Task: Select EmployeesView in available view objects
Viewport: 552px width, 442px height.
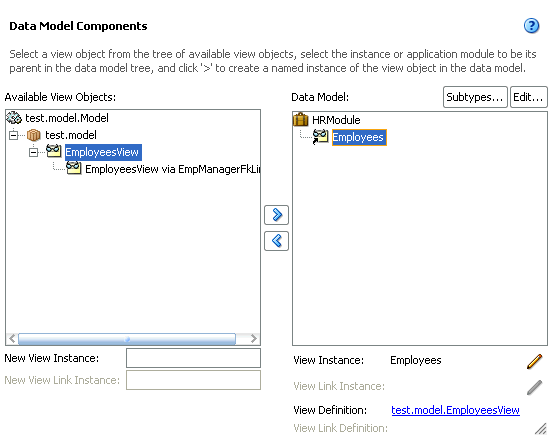Action: point(103,152)
